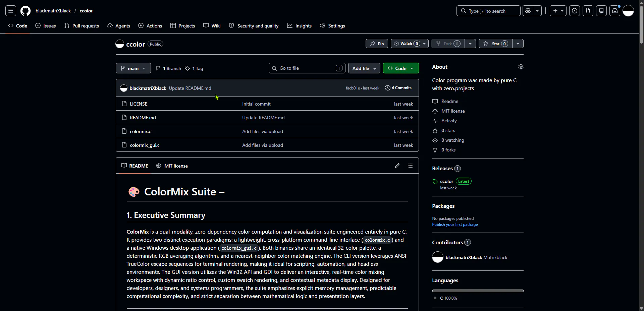
Task: Select the MIT license tab in file viewer
Action: (172, 166)
